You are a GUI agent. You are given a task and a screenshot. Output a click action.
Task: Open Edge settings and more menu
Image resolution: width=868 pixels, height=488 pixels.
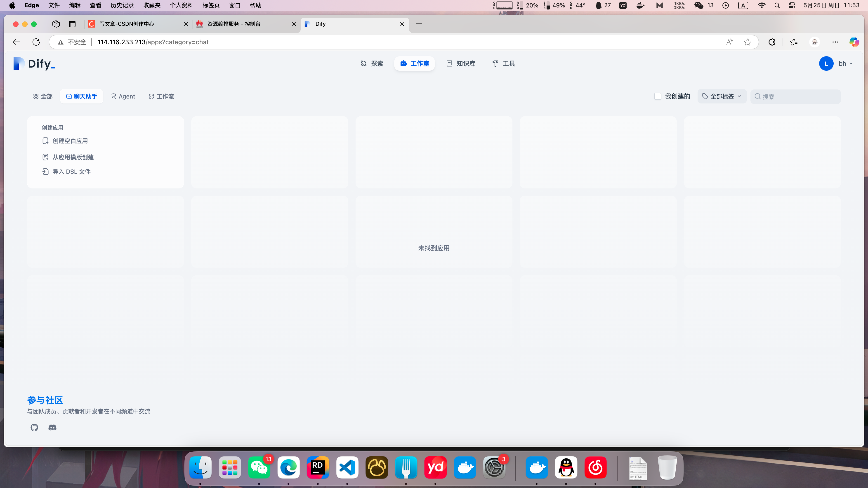pos(835,42)
